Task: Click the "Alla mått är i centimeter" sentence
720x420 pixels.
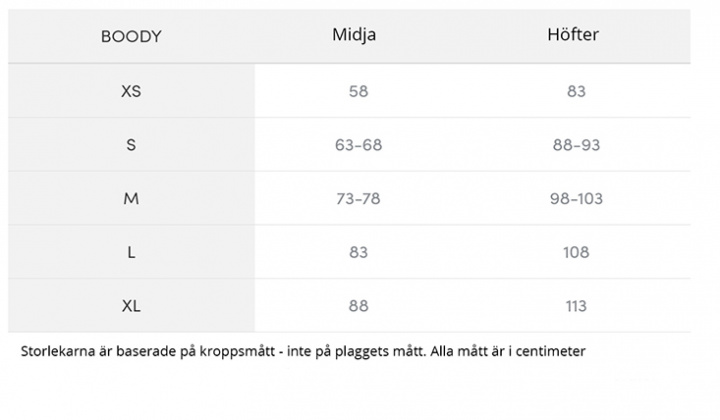Action: click(508, 352)
